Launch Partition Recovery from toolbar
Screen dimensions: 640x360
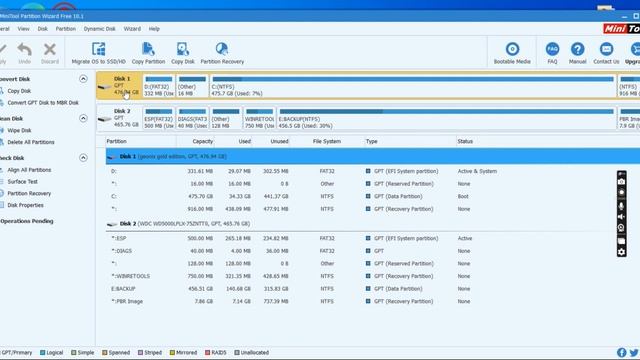click(222, 53)
